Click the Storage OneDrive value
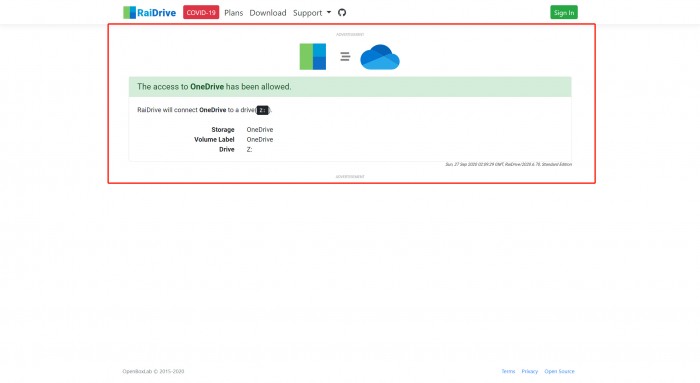This screenshot has height=383, width=700. coord(260,129)
